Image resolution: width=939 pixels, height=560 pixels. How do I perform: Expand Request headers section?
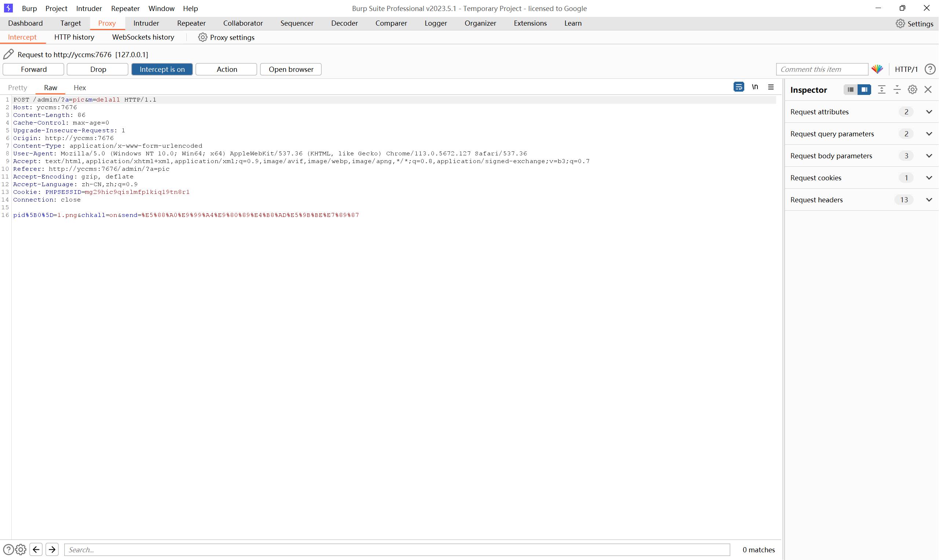[x=929, y=200]
